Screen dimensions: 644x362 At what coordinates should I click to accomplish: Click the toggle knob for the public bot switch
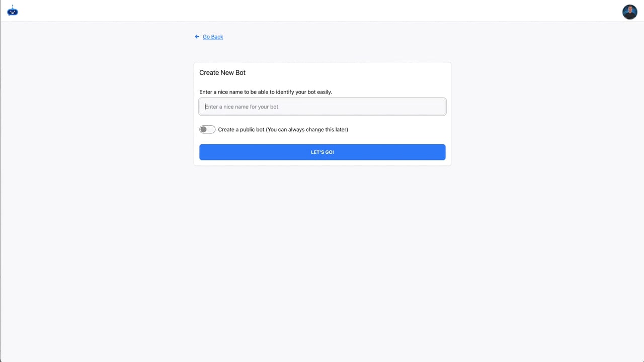(204, 129)
